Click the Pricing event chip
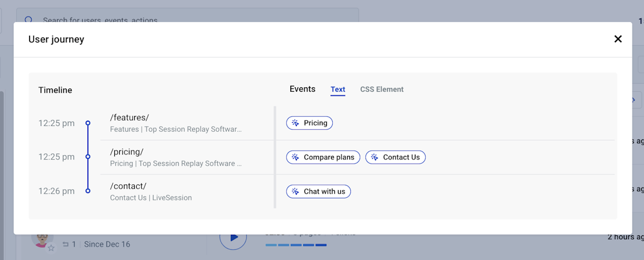Viewport: 644px width, 260px height. [310, 123]
